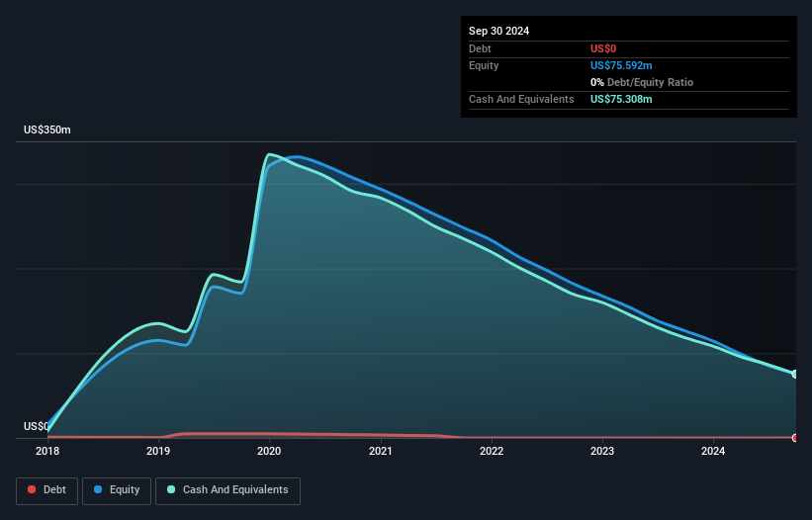Image resolution: width=812 pixels, height=520 pixels.
Task: Click the Cash value US$75.308m
Action: [x=621, y=99]
